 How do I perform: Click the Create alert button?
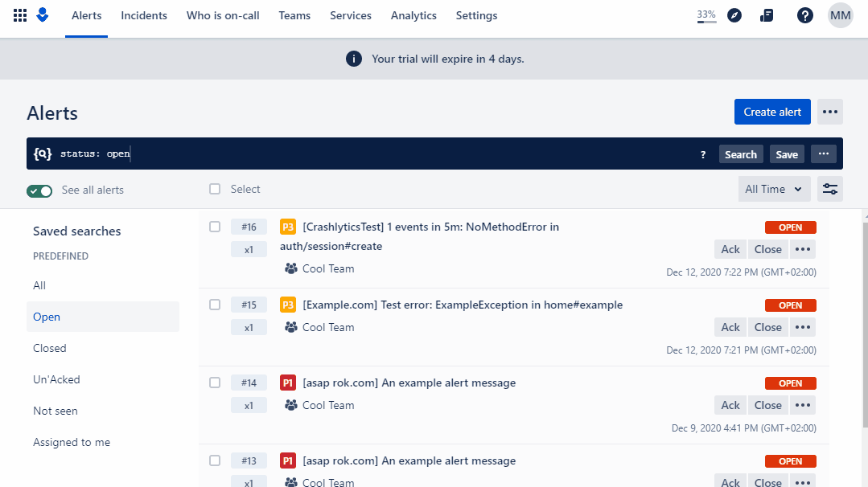point(772,112)
